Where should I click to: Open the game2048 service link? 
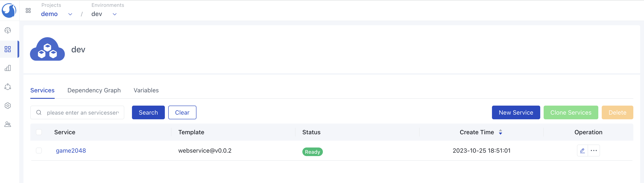coord(71,151)
